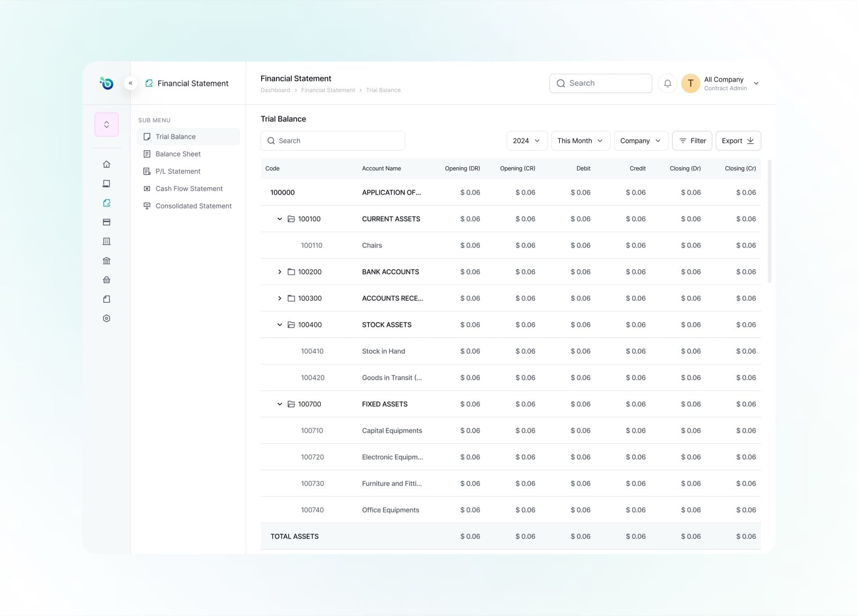Click the top header Search field
Screen dimensions: 858x616
[x=601, y=83]
